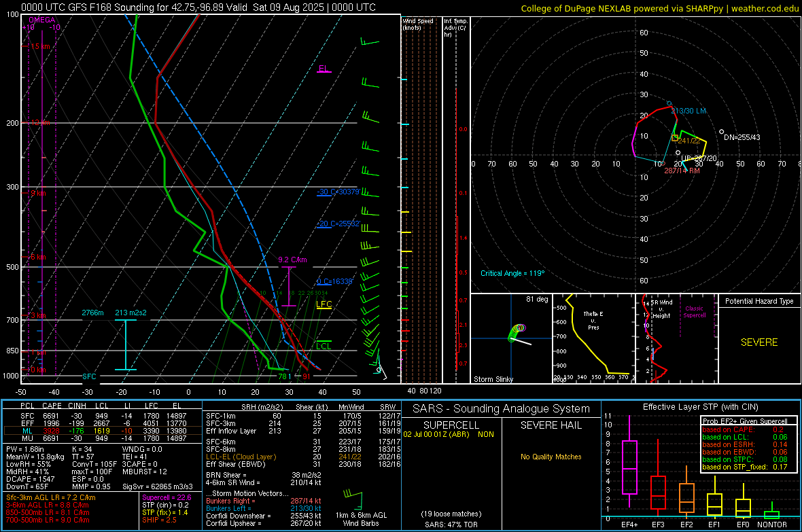Click the Corfidi Downshear = 255/43 kt line

click(264, 516)
